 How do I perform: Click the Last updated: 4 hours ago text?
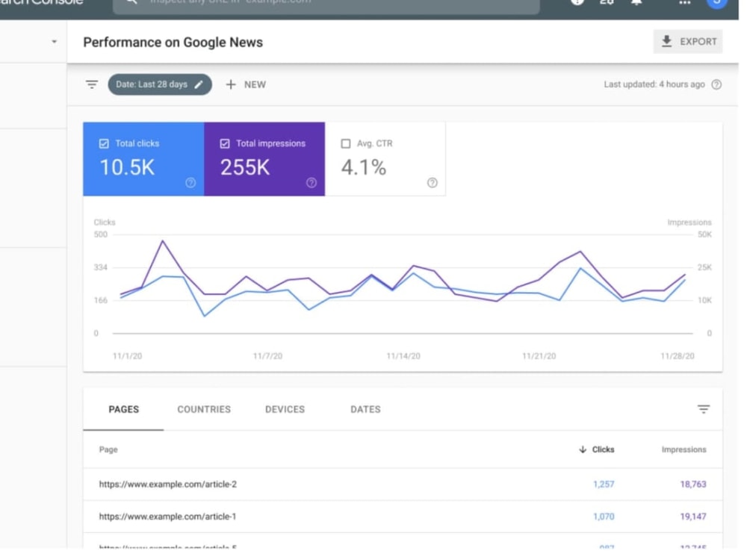coord(654,84)
